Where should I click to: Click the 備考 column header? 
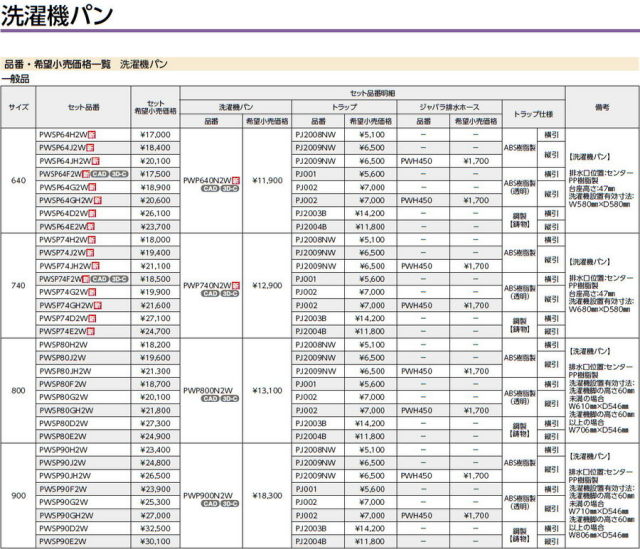[x=602, y=107]
